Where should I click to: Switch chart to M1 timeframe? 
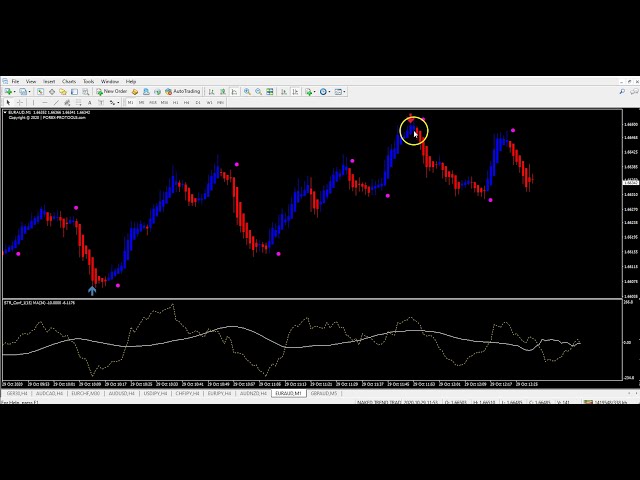click(128, 102)
